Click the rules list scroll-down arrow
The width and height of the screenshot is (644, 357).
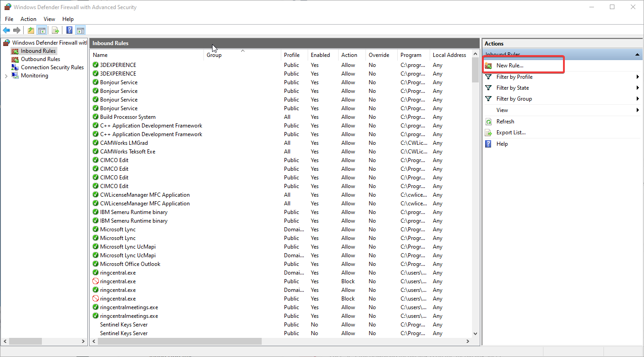(476, 334)
